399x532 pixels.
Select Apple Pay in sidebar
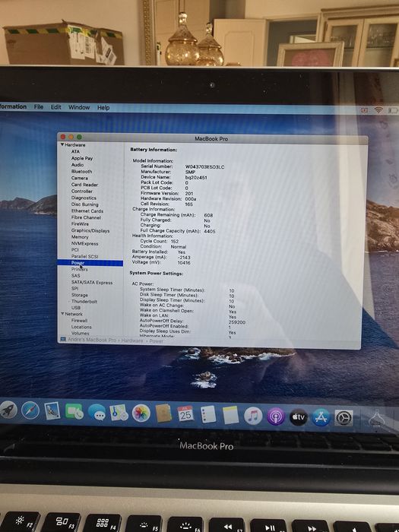[x=82, y=158]
